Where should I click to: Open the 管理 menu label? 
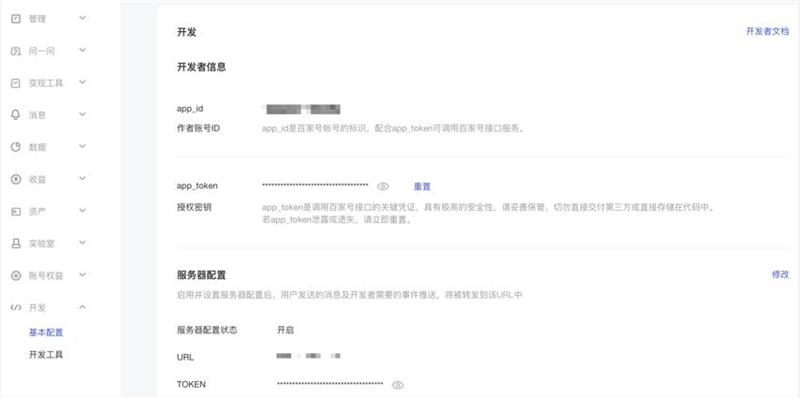pyautogui.click(x=37, y=19)
